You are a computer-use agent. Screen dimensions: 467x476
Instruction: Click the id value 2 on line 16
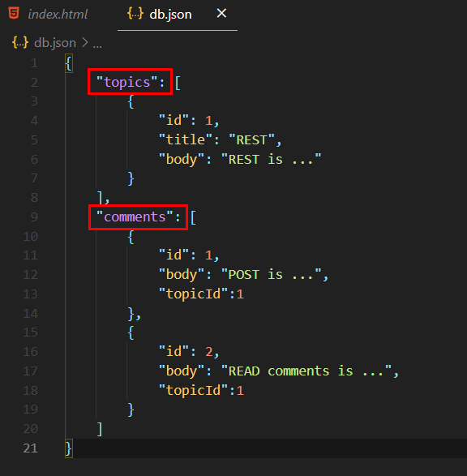209,352
